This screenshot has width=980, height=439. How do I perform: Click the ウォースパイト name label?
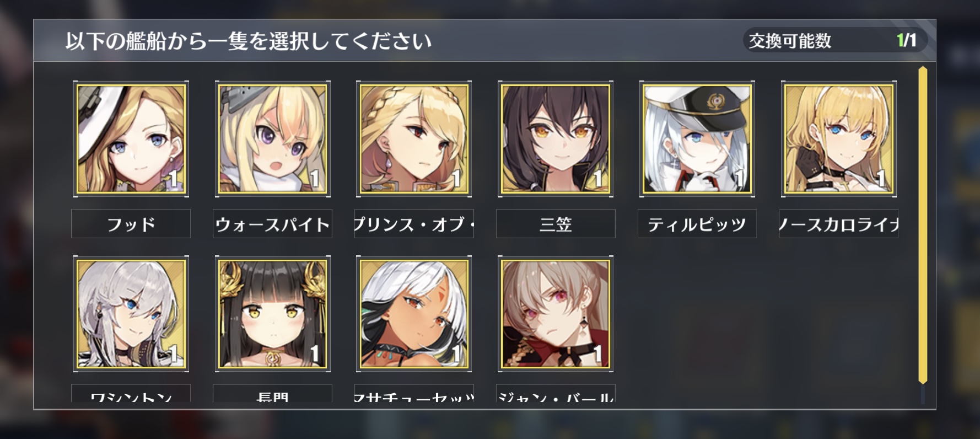click(x=273, y=224)
